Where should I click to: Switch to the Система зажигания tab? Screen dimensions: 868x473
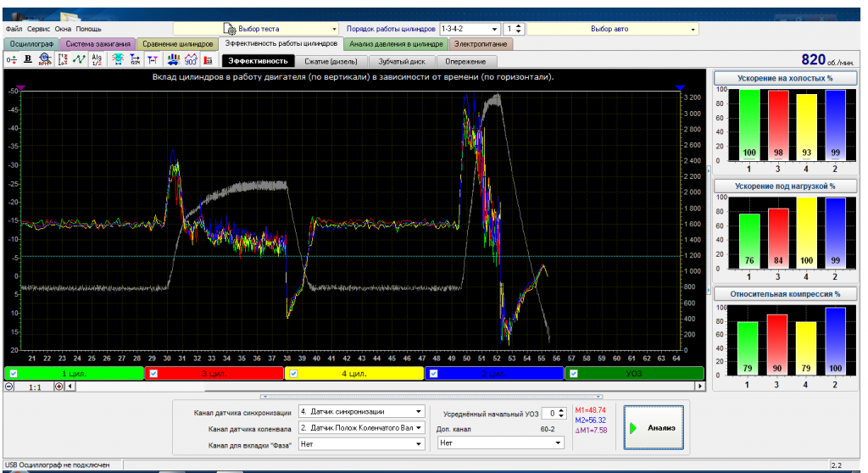click(x=97, y=44)
